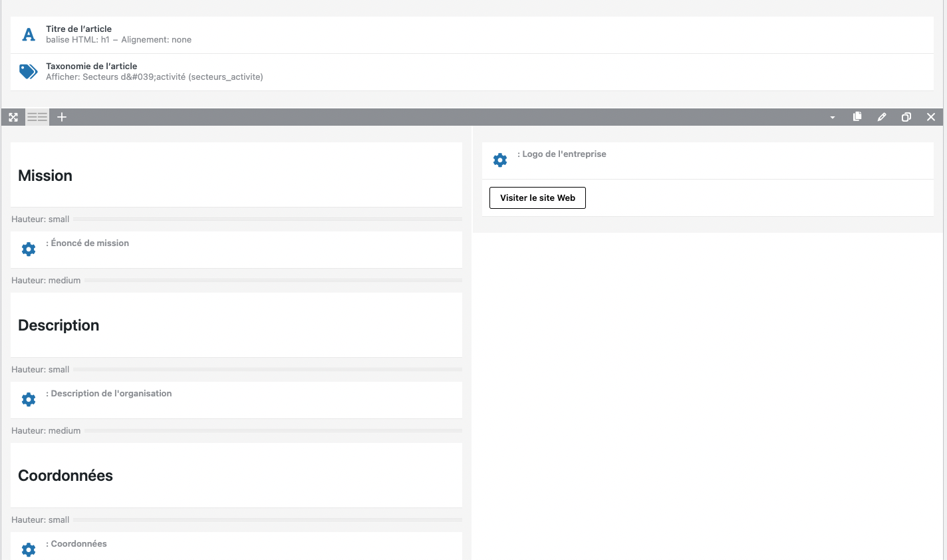
Task: Delete the row with the X icon
Action: [x=930, y=117]
